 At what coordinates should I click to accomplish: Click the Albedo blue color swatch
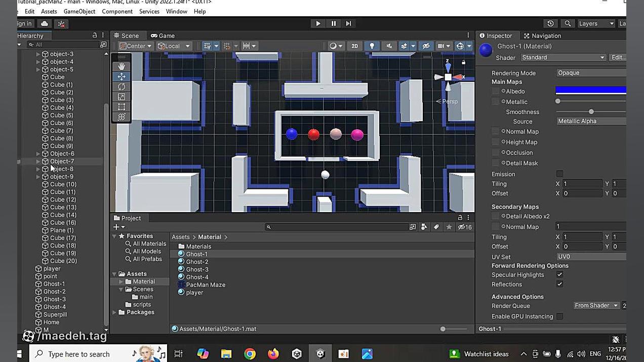pos(591,91)
